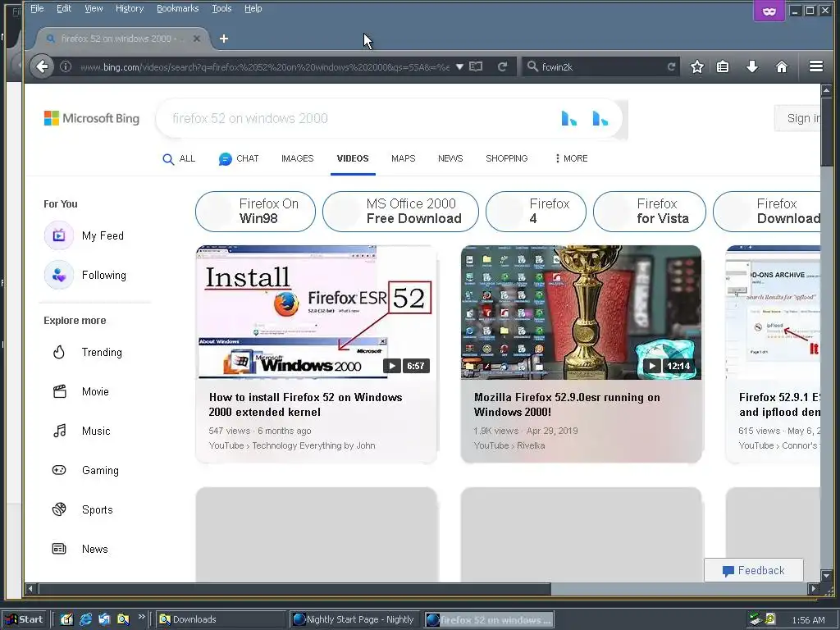Click the horizontal scrollbar right arrow
This screenshot has width=840, height=630.
pos(814,589)
